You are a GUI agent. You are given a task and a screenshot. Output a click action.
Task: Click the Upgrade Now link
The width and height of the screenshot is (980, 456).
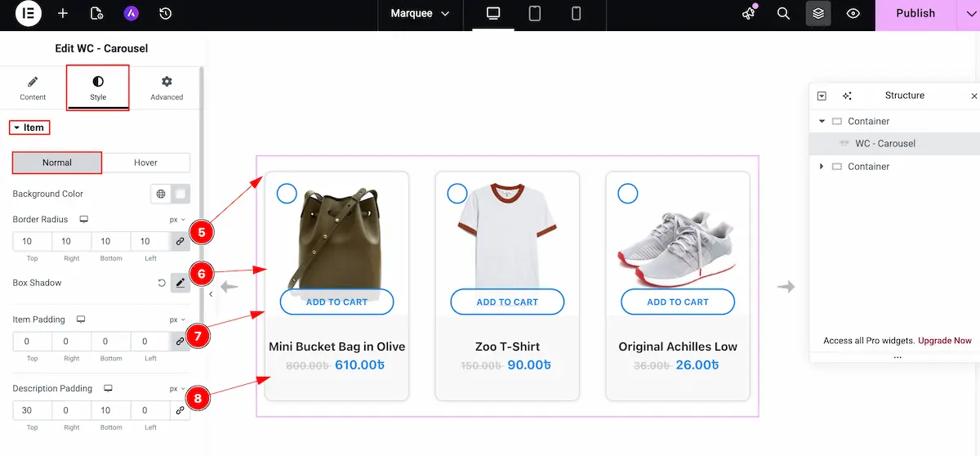click(945, 341)
